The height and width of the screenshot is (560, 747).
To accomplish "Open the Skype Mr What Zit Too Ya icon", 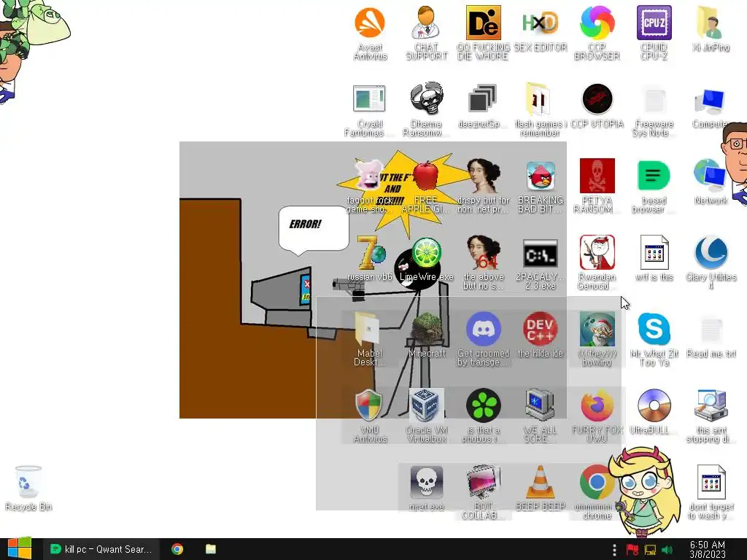I will click(x=654, y=340).
